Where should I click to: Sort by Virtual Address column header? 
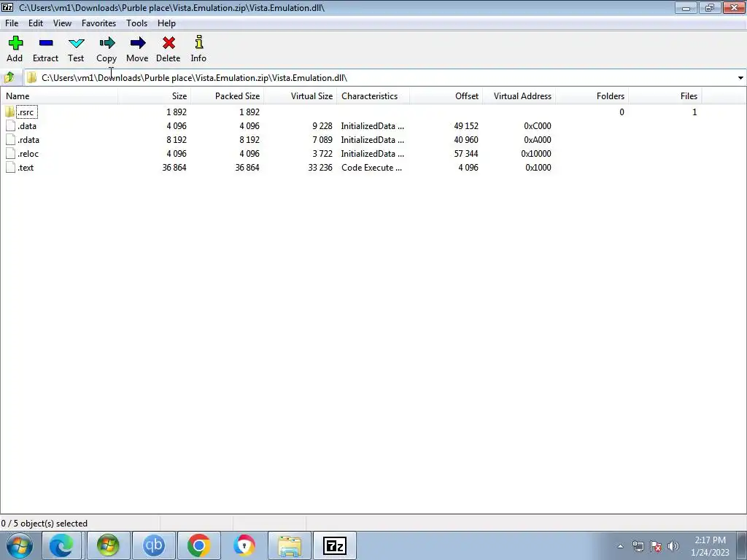(x=519, y=96)
